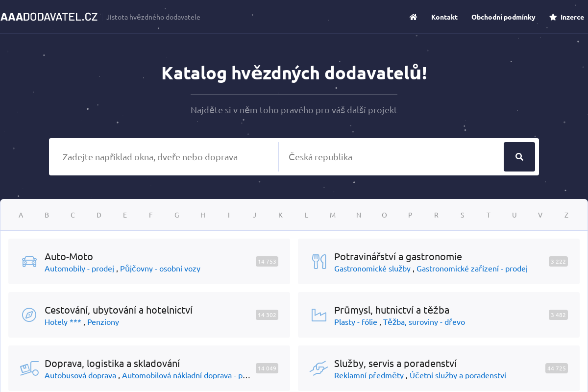Open Obchodní podmínky page
Viewport: 588px width, 392px height.
503,17
